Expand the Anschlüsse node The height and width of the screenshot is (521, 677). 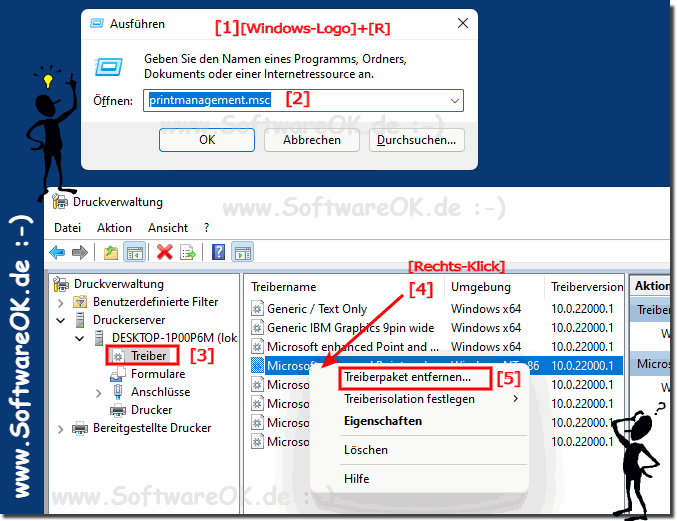pyautogui.click(x=98, y=393)
